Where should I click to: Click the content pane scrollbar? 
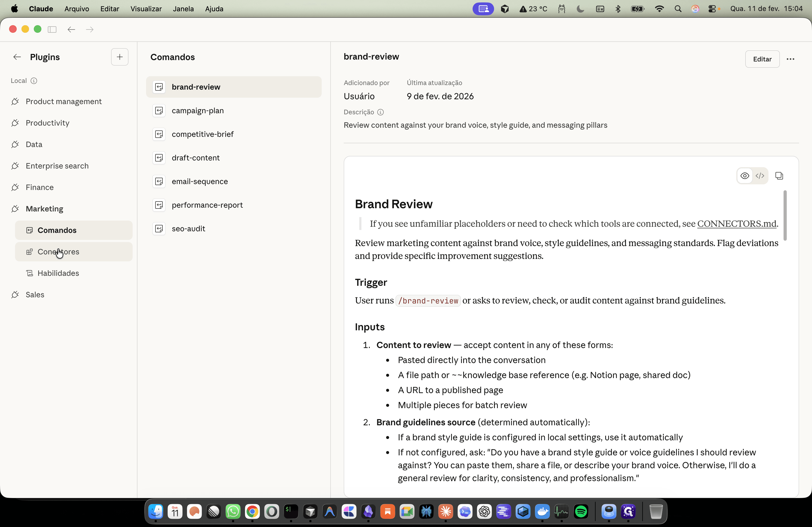[x=785, y=215]
